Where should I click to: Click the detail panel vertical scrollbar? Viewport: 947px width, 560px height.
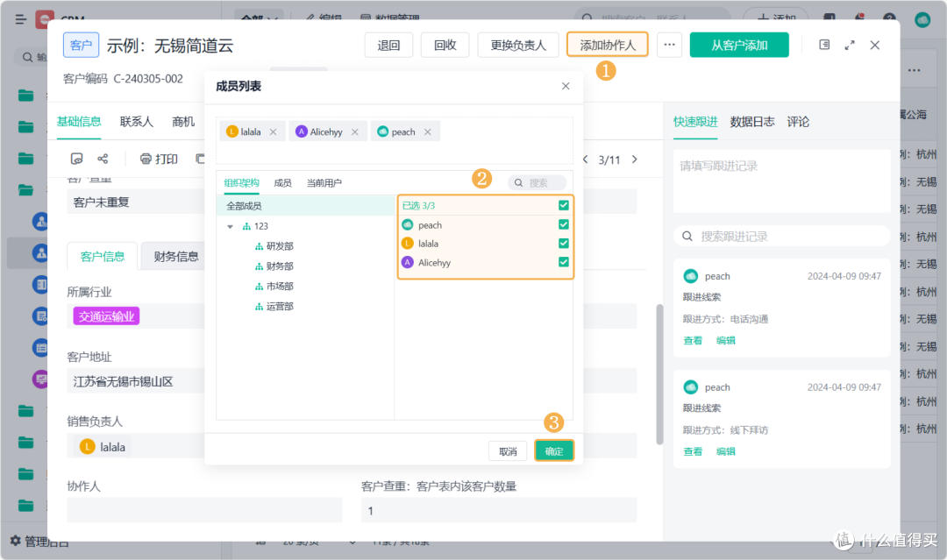coord(659,374)
